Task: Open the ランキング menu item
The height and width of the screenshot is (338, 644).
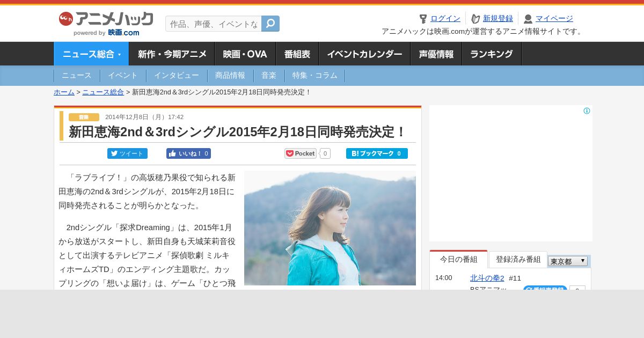Action: point(492,54)
